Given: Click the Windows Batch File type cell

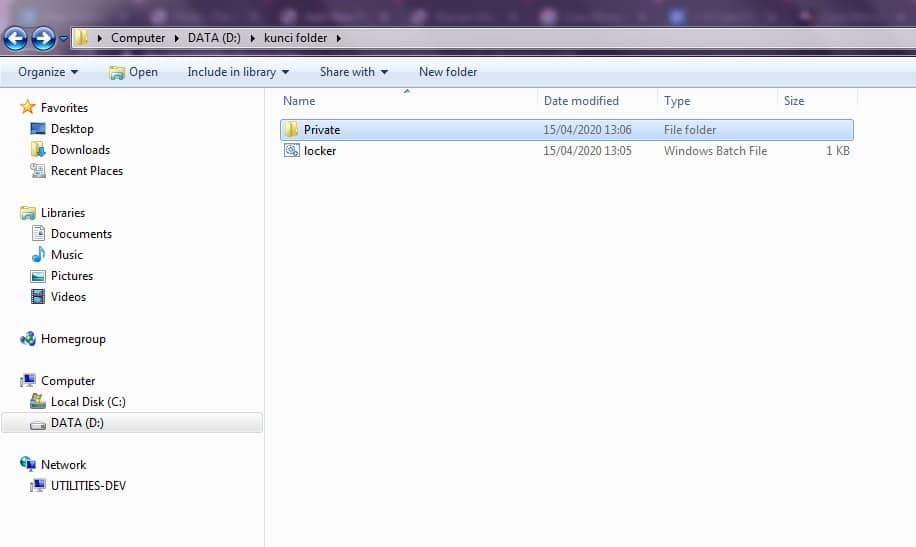Looking at the screenshot, I should 715,151.
